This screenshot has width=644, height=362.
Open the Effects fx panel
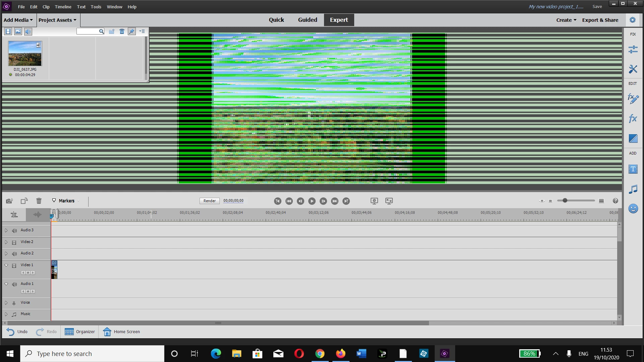pos(633,118)
